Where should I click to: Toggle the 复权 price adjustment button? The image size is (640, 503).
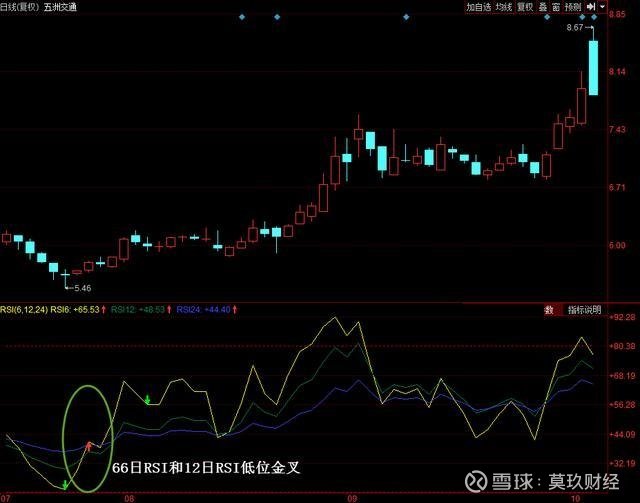click(525, 7)
